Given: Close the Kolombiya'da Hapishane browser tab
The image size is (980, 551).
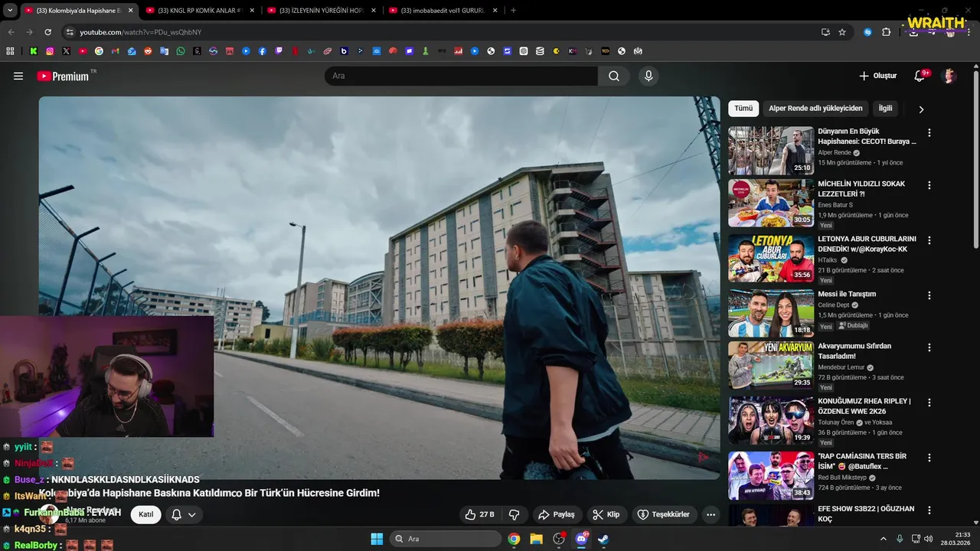Looking at the screenshot, I should pos(130,11).
